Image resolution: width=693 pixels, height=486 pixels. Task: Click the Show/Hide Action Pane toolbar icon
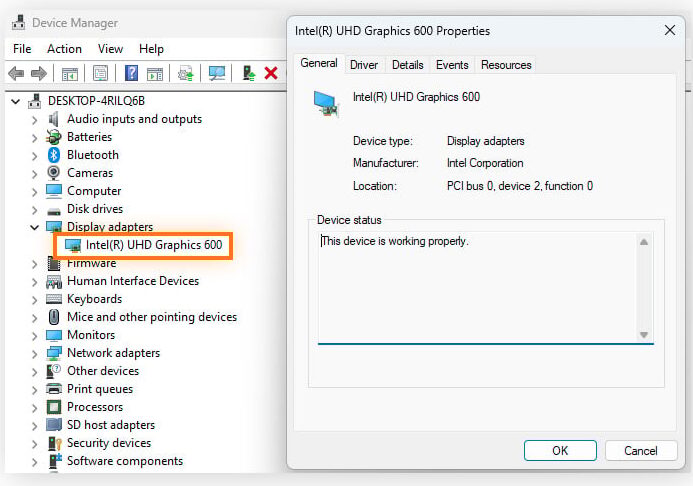coord(155,73)
